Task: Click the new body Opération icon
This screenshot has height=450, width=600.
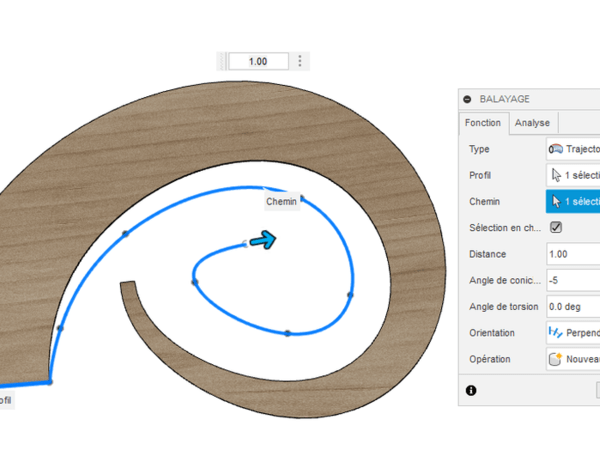Action: [555, 358]
